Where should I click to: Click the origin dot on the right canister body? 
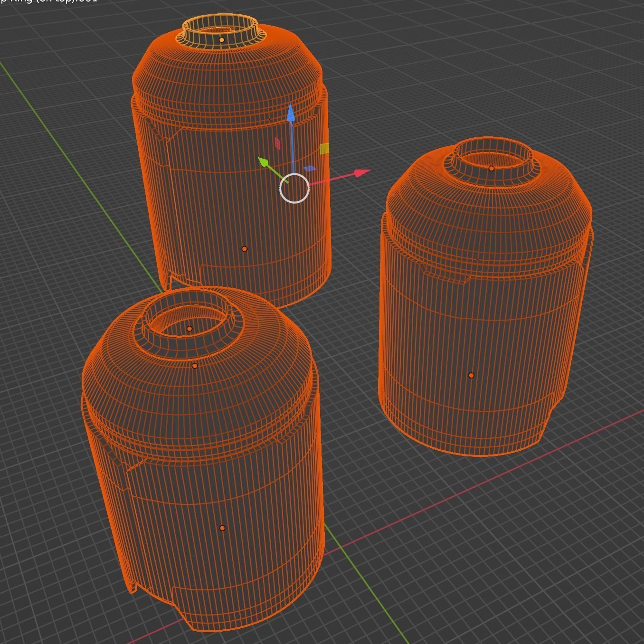pos(471,375)
